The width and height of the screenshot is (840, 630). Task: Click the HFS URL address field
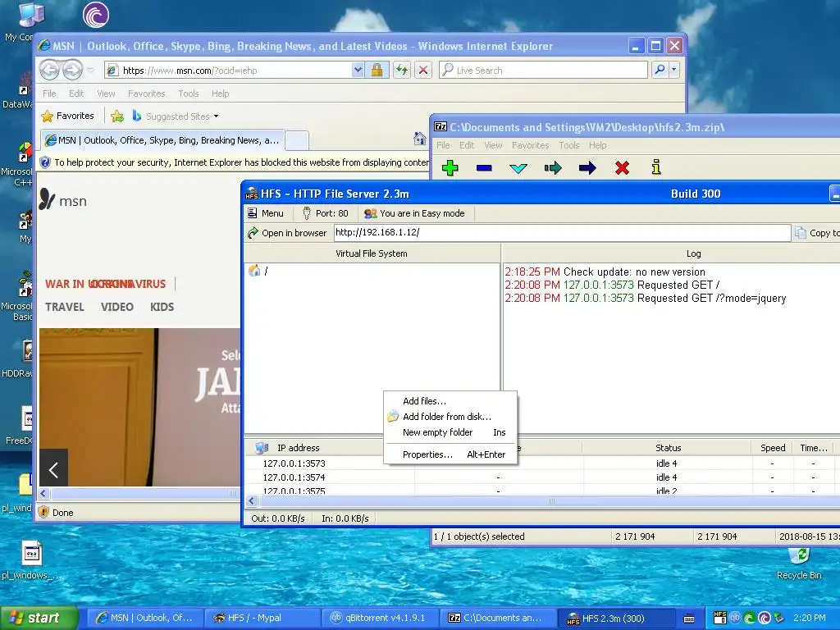(562, 232)
